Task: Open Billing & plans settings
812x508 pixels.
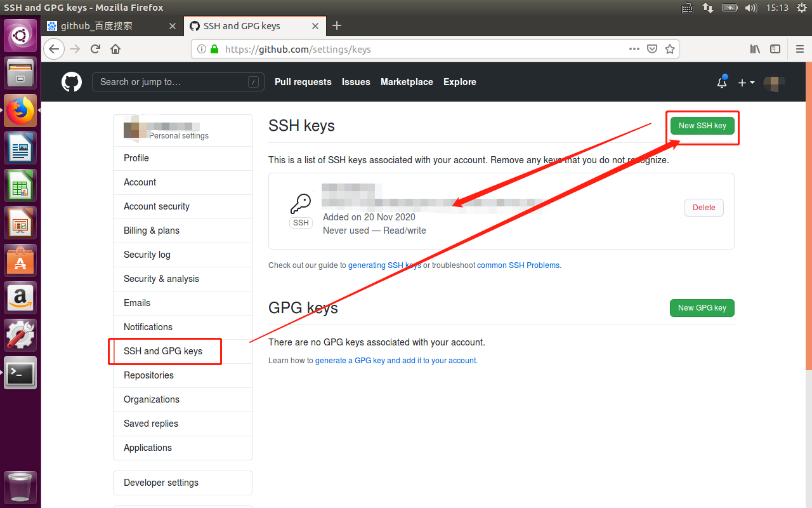Action: [183, 231]
